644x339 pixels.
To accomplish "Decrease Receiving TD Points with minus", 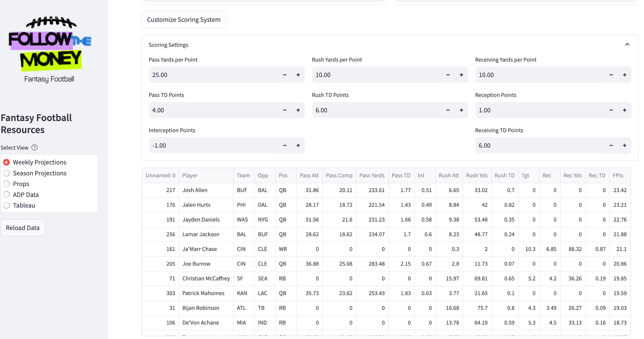I will tap(611, 145).
